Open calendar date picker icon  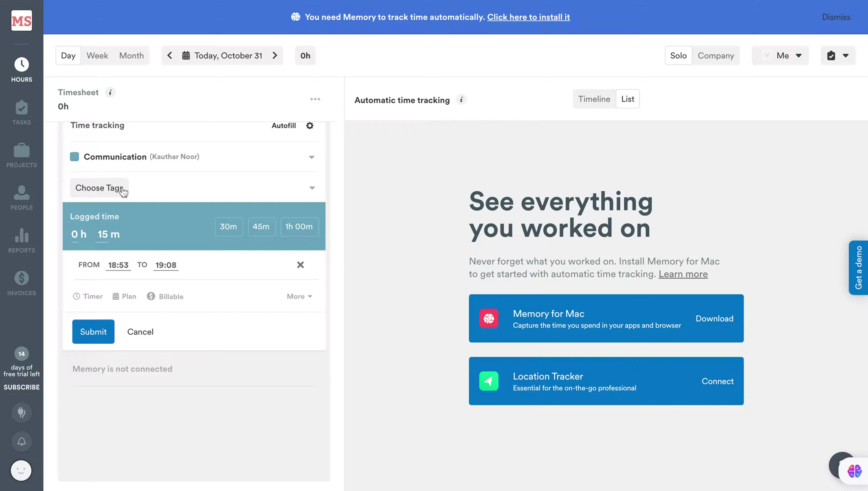[x=186, y=55]
